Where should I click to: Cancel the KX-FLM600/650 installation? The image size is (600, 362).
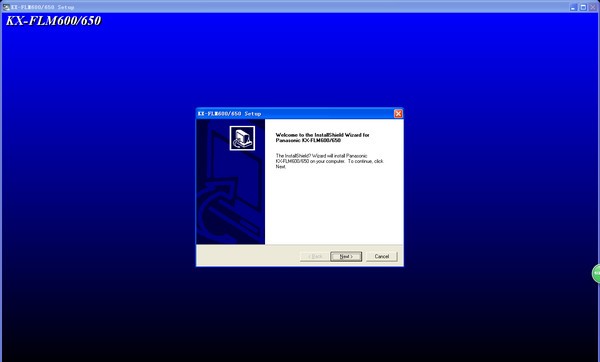pos(382,256)
